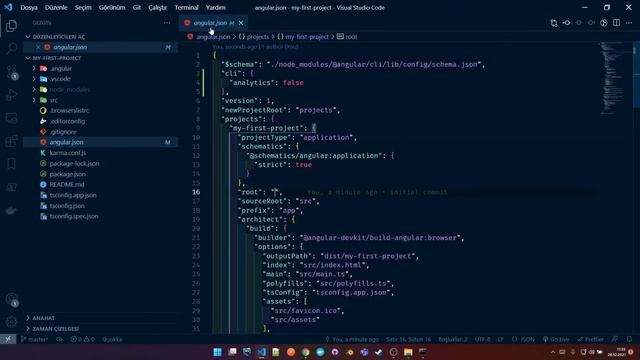Open the Görünüm menu

[112, 7]
